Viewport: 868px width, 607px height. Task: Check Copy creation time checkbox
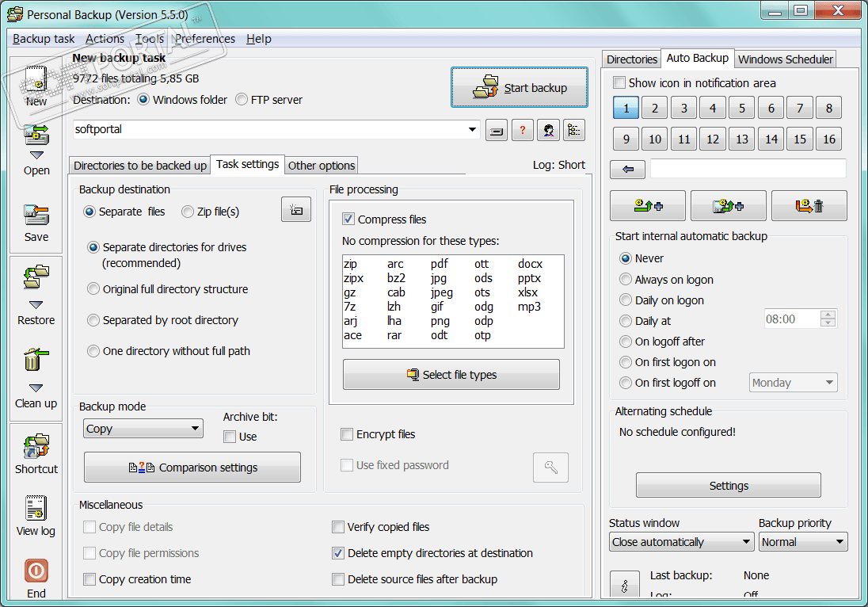[89, 579]
